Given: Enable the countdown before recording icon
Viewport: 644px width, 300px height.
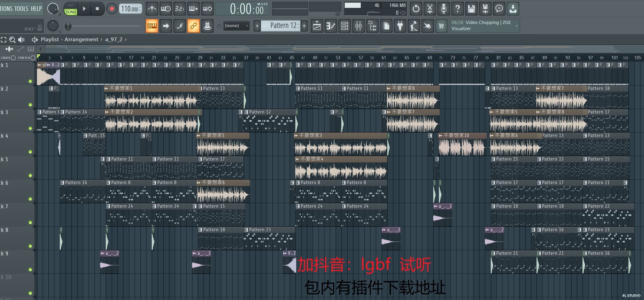Looking at the screenshot, I should pyautogui.click(x=179, y=9).
